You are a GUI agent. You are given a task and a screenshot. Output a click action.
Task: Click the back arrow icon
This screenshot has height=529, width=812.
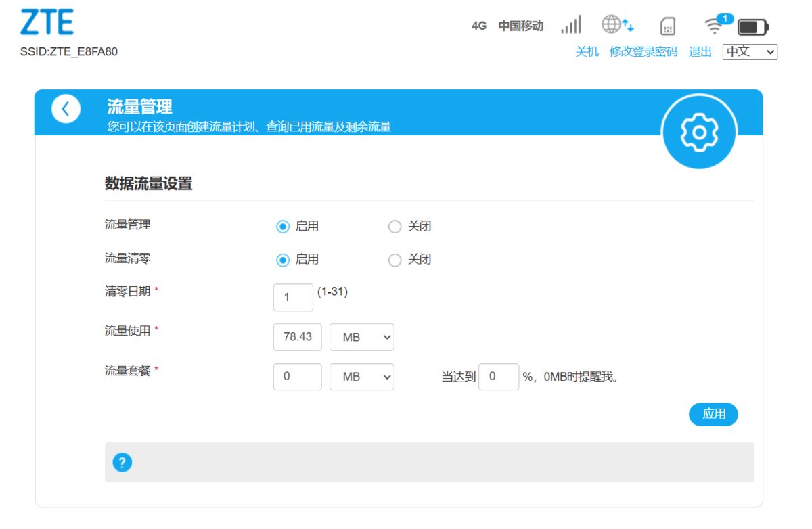pyautogui.click(x=66, y=109)
